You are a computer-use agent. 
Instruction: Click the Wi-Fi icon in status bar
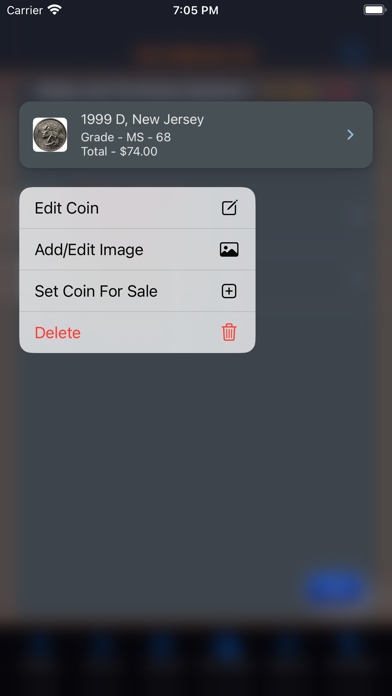coord(55,10)
